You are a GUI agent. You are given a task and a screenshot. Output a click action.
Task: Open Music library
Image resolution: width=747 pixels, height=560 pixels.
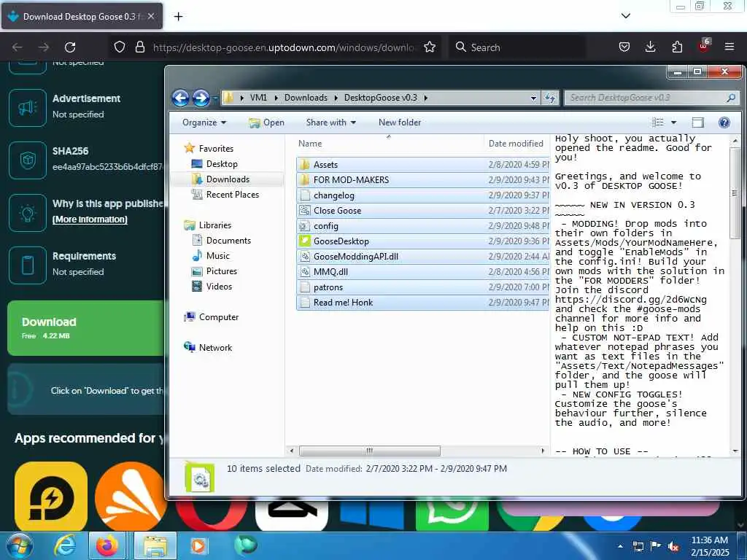(217, 256)
